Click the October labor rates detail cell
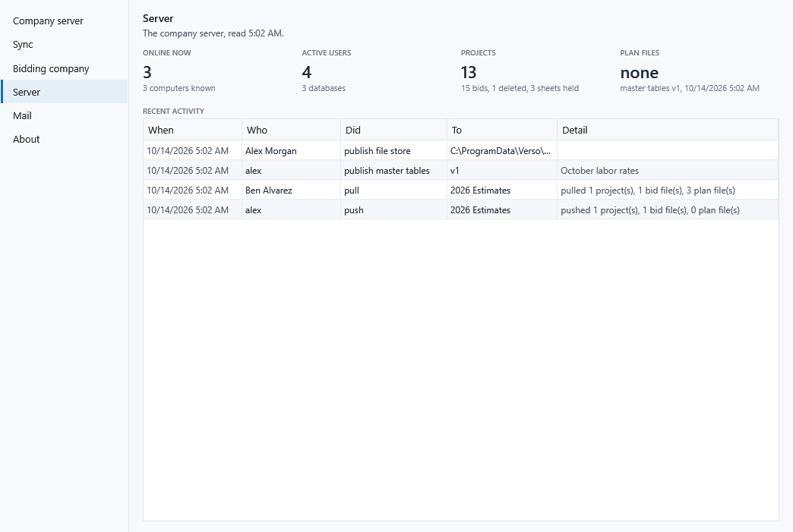The width and height of the screenshot is (793, 532). coord(600,170)
